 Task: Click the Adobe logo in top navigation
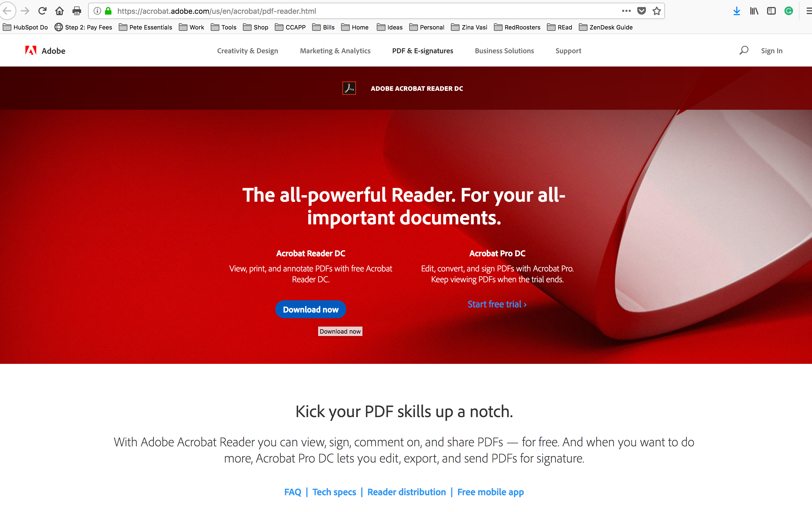point(30,50)
